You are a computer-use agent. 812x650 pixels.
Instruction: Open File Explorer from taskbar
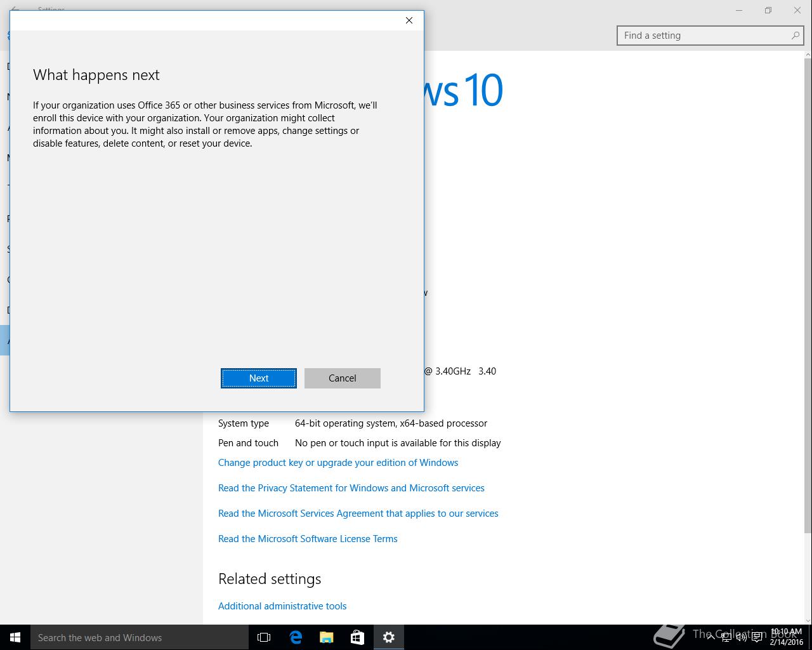coord(327,637)
